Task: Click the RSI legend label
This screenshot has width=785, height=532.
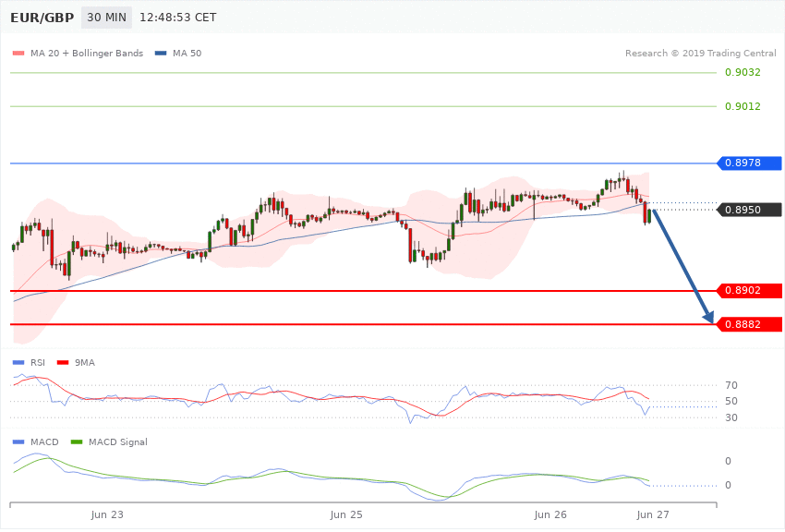Action: pyautogui.click(x=38, y=362)
